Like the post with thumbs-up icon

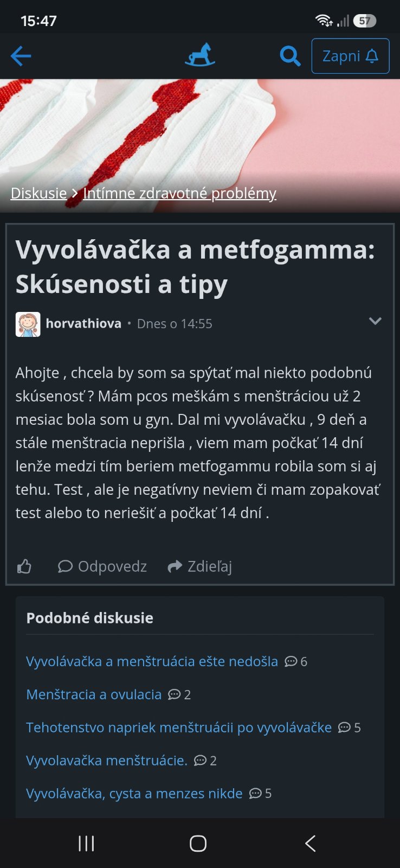coord(24,567)
